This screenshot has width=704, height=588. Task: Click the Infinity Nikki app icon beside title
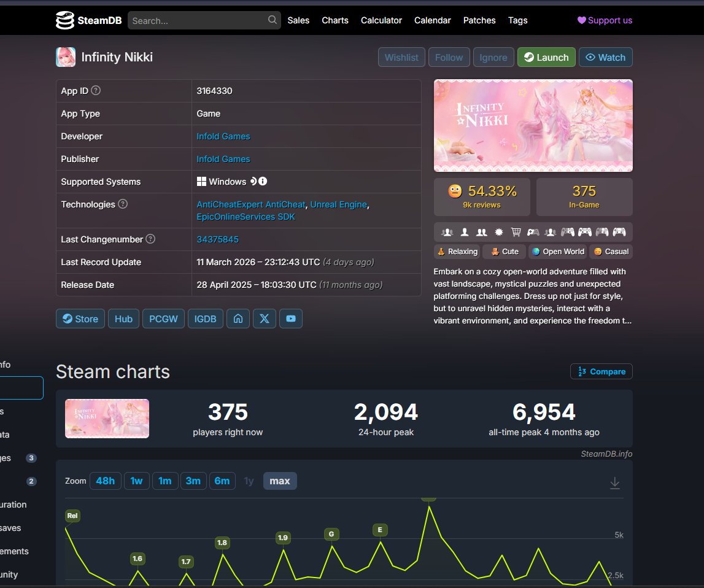point(66,57)
